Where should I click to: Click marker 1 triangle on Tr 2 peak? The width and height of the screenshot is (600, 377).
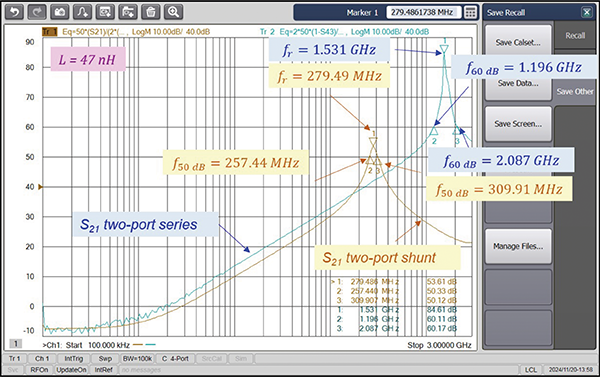[x=444, y=48]
